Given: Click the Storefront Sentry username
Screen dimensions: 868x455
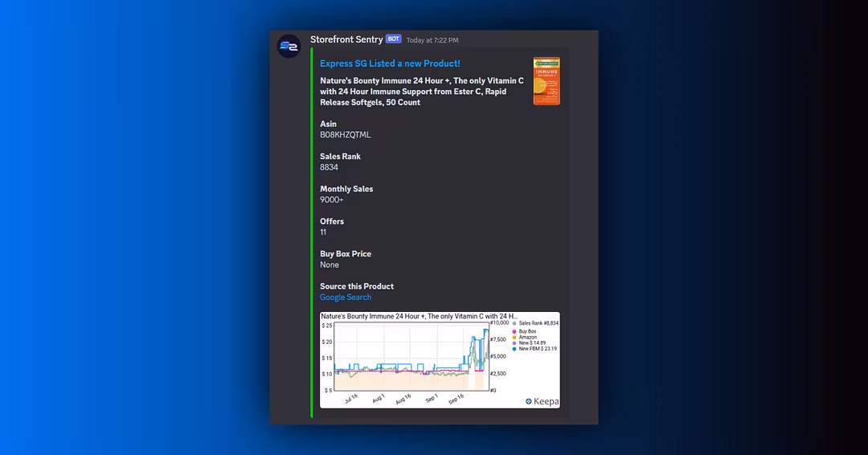Looking at the screenshot, I should (346, 39).
